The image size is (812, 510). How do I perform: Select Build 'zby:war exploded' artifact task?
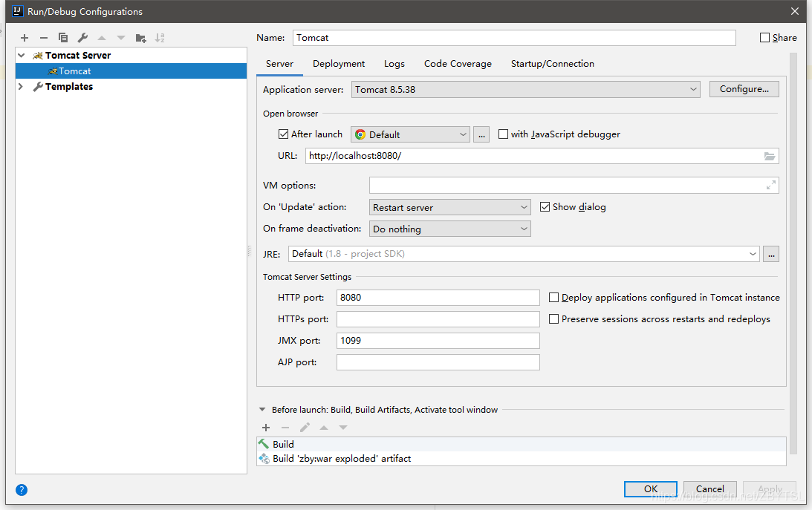click(x=522, y=458)
